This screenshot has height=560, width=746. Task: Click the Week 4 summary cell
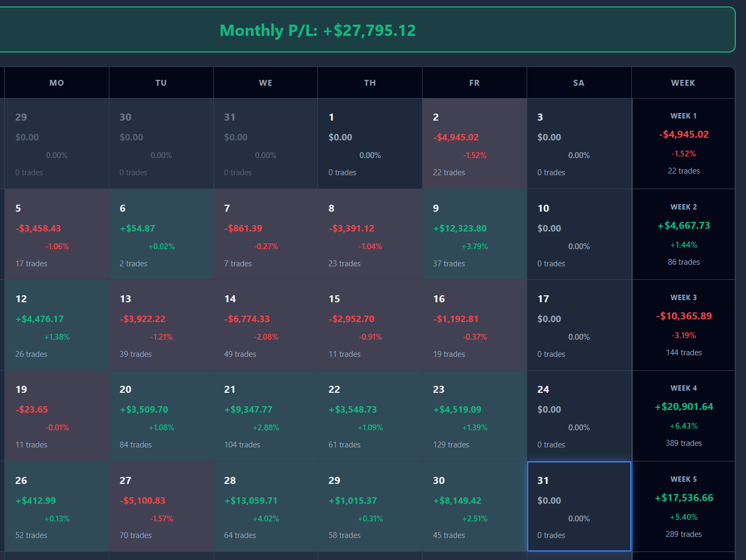tap(683, 416)
